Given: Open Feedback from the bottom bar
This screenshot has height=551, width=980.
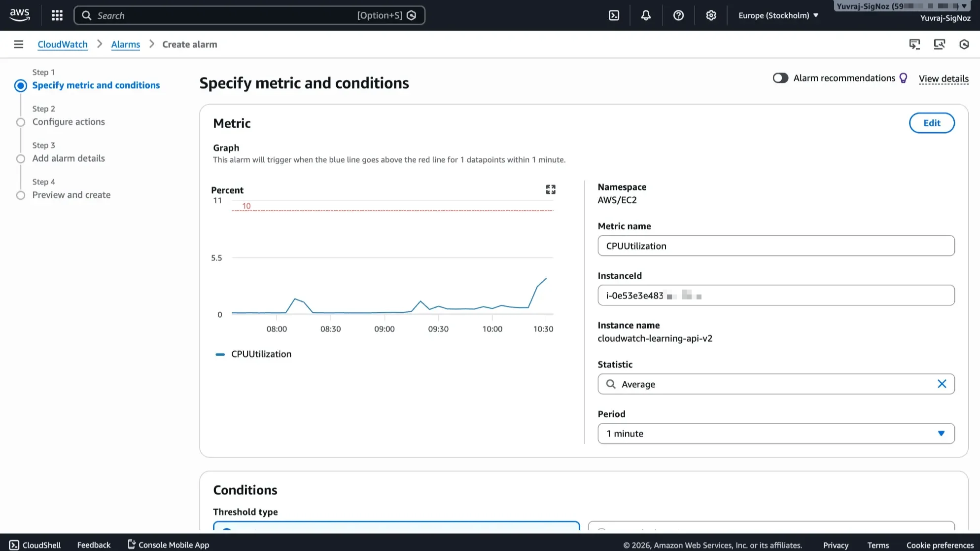Looking at the screenshot, I should pyautogui.click(x=94, y=545).
